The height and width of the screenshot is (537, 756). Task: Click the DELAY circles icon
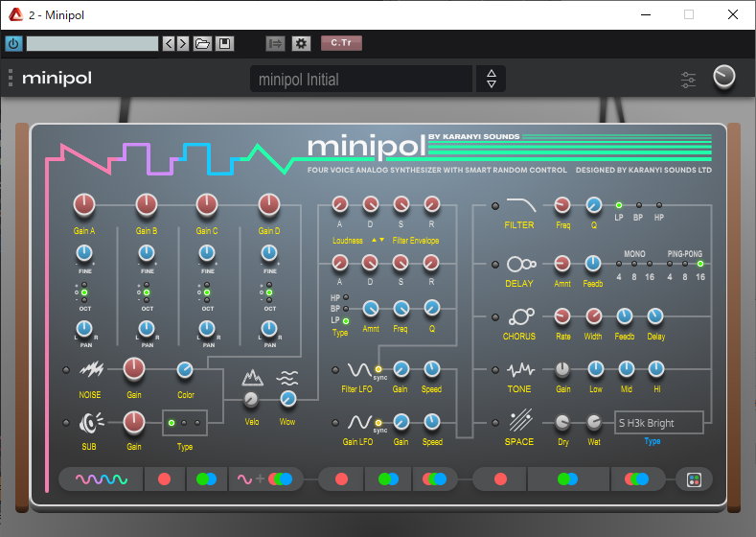pyautogui.click(x=521, y=264)
